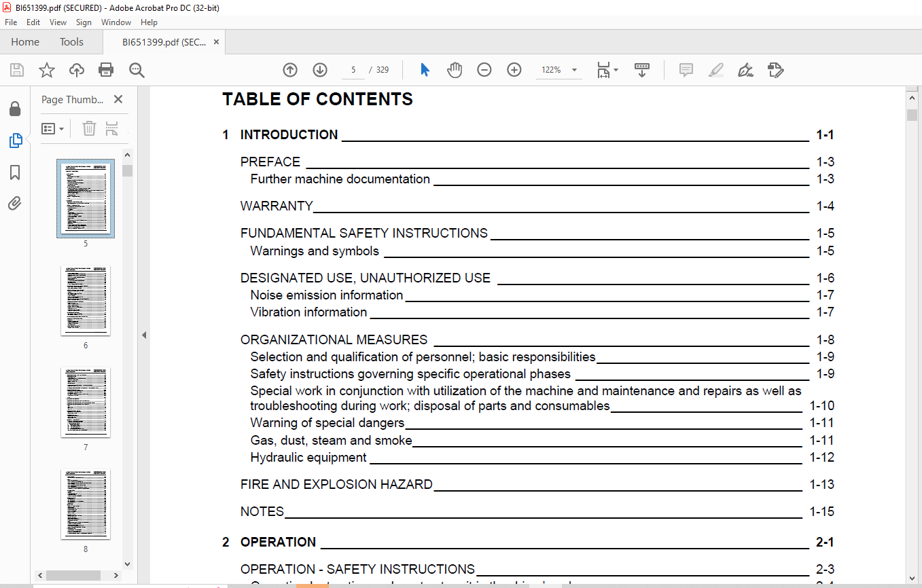
Task: Zoom in using the plus icon
Action: pyautogui.click(x=514, y=70)
